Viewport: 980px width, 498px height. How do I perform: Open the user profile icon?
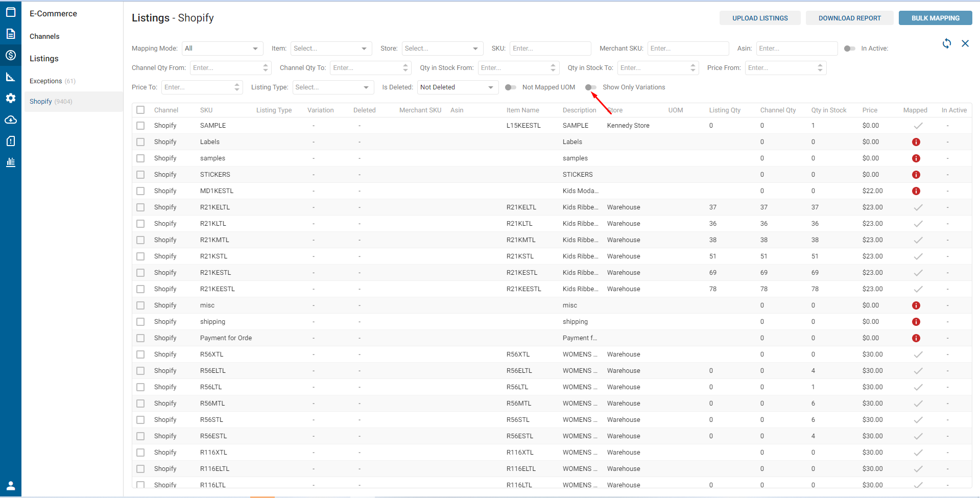(11, 486)
